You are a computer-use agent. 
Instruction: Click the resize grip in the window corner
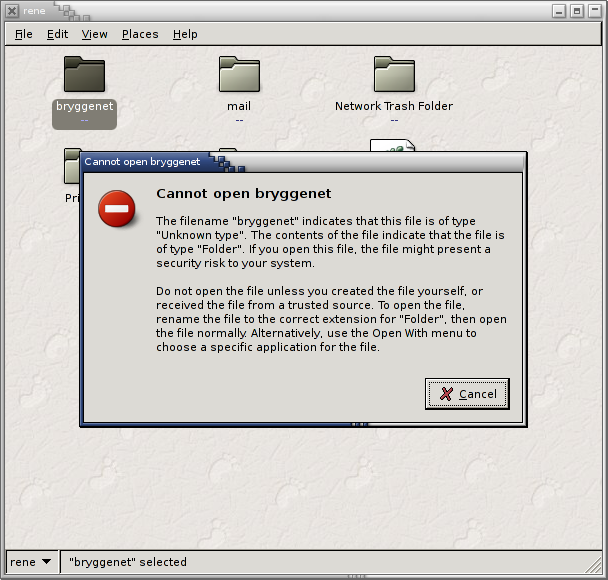click(x=593, y=565)
